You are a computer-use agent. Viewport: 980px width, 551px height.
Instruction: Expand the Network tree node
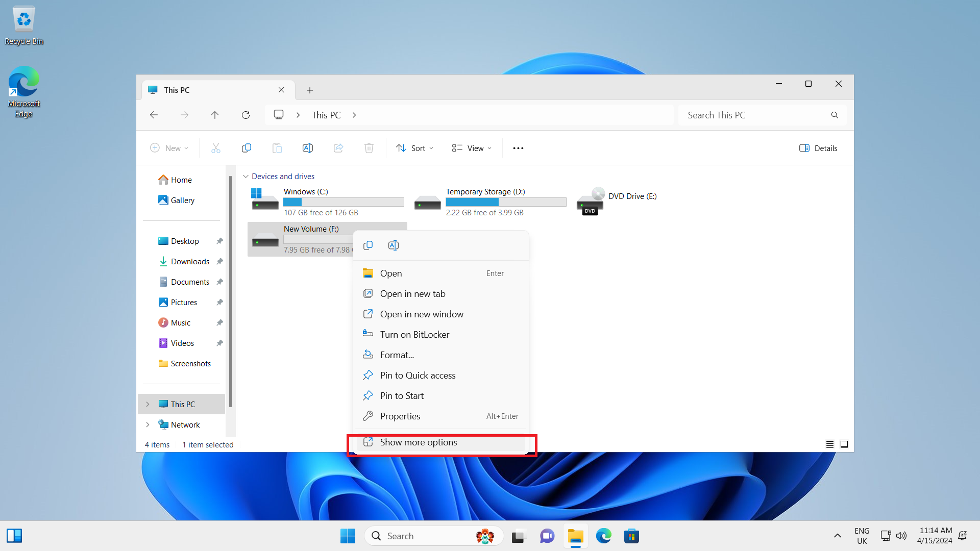(148, 424)
